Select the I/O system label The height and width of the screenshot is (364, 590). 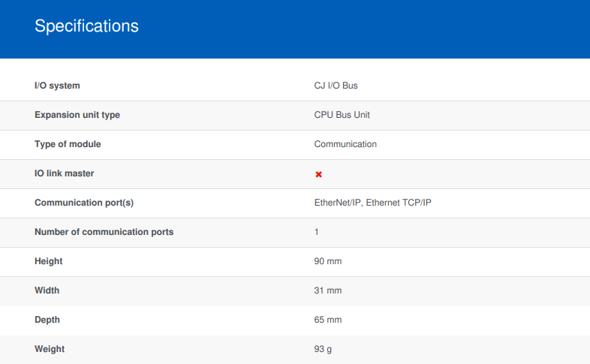click(x=57, y=86)
